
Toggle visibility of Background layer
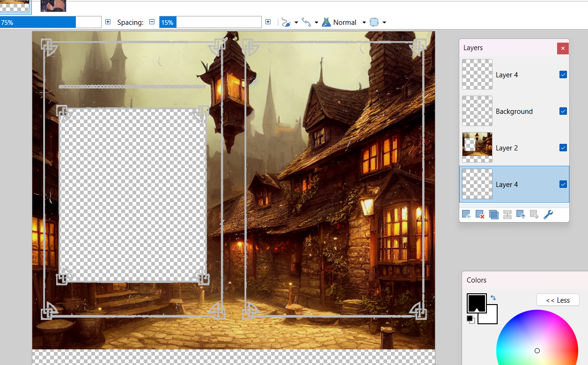click(563, 111)
